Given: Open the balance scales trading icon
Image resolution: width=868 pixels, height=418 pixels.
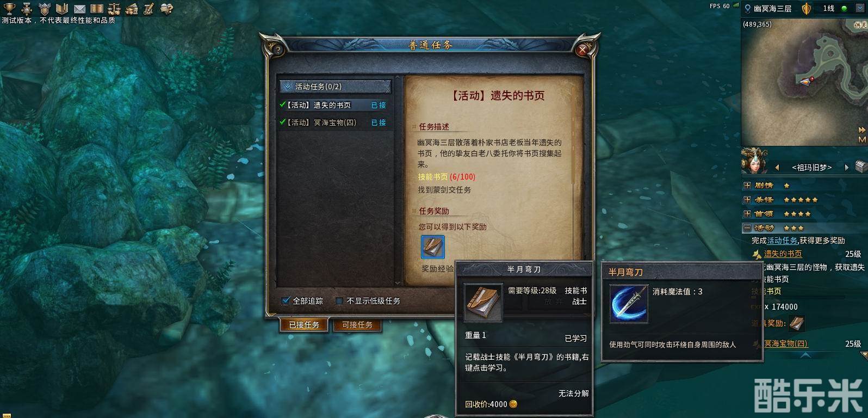Looking at the screenshot, I should pos(114,9).
